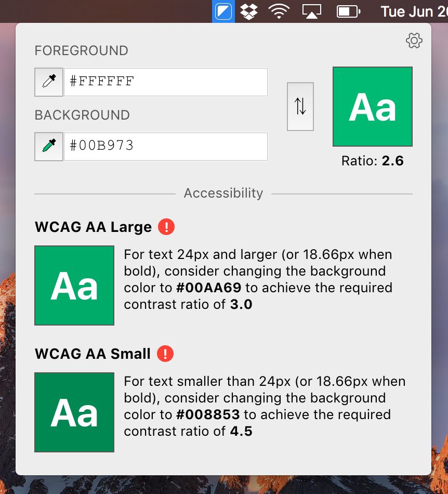Image resolution: width=448 pixels, height=494 pixels.
Task: Open the Dropbox menu bar icon
Action: click(x=250, y=11)
